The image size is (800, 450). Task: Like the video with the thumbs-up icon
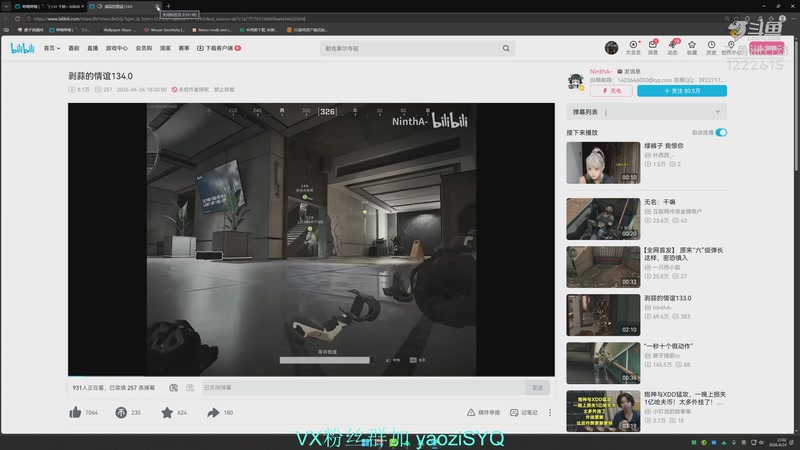(76, 412)
